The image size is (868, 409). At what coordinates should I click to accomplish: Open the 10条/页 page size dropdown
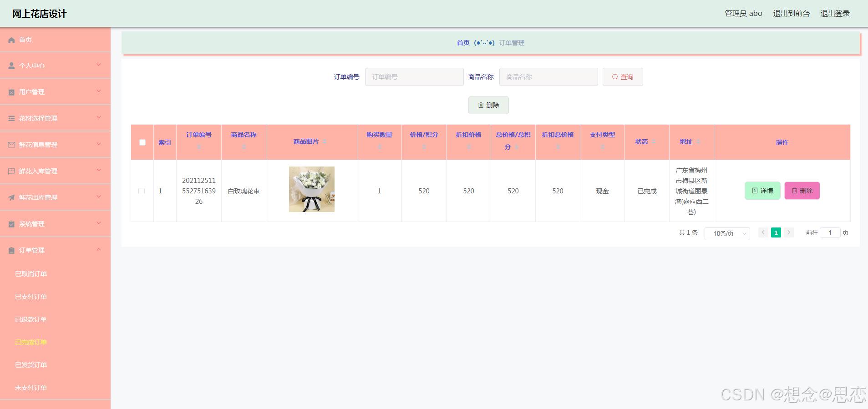click(727, 233)
